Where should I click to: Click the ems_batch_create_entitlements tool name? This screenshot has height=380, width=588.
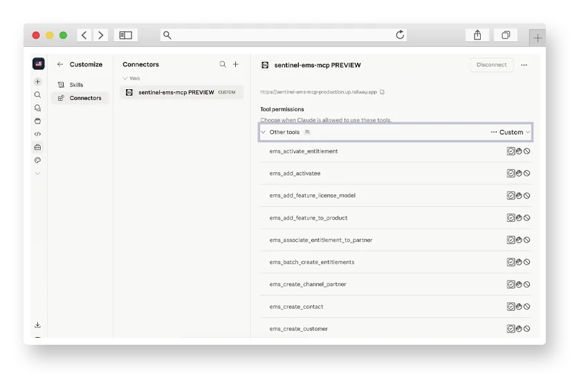311,262
